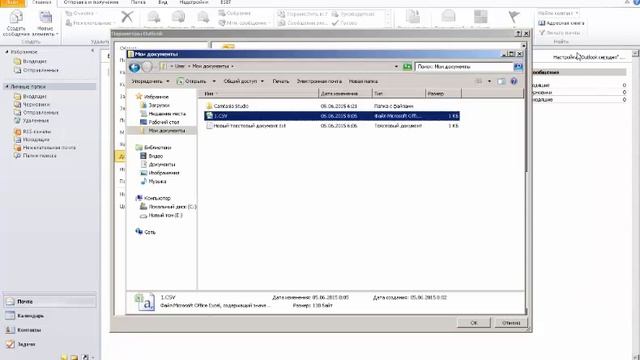Click Библиотеки in navigation pane
Screen dimensions: 640x360
click(x=157, y=147)
